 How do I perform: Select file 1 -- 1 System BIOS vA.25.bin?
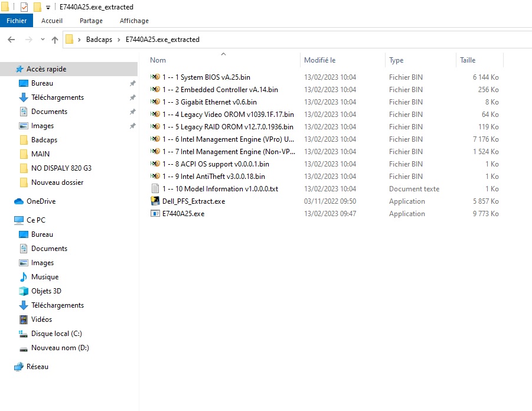[x=206, y=77]
